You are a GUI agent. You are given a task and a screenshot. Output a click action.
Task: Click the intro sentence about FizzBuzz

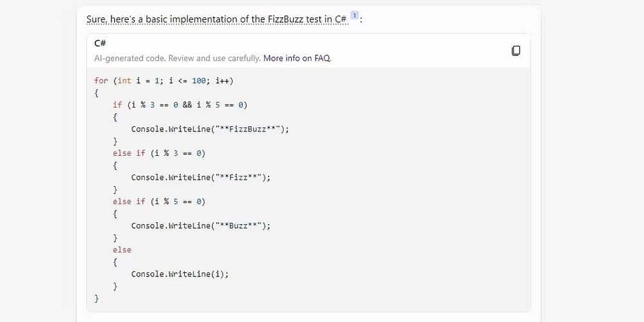coord(216,19)
